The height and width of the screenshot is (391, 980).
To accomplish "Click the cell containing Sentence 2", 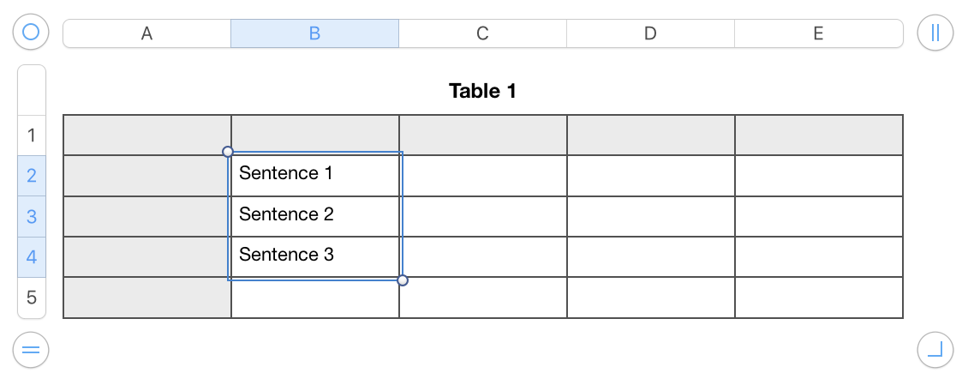I will (314, 215).
